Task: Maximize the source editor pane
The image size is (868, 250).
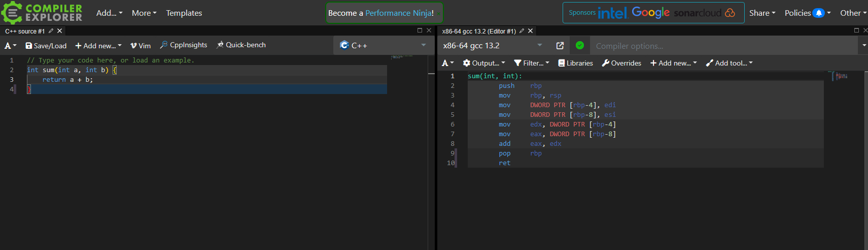Action: [420, 30]
